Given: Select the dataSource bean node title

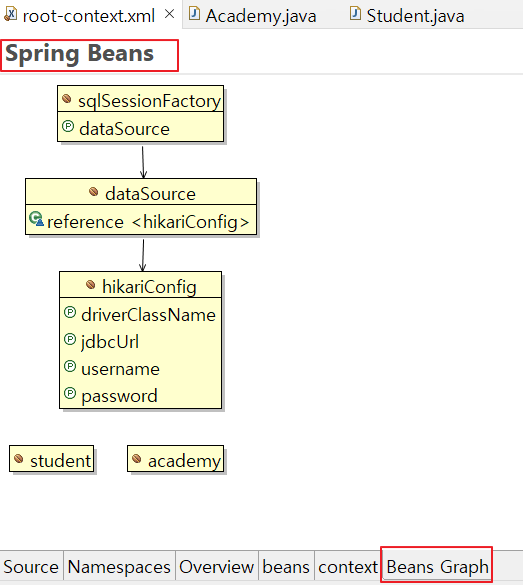Looking at the screenshot, I should [x=150, y=194].
